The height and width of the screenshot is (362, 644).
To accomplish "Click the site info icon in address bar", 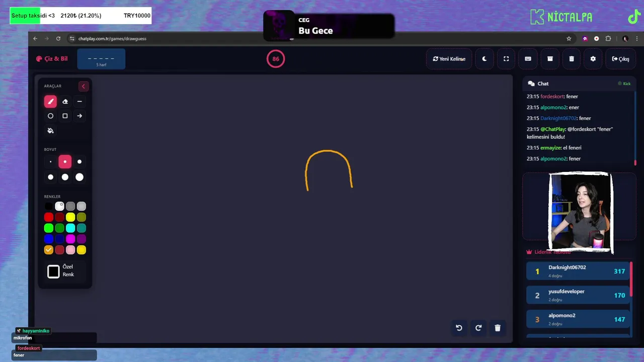I will [72, 39].
